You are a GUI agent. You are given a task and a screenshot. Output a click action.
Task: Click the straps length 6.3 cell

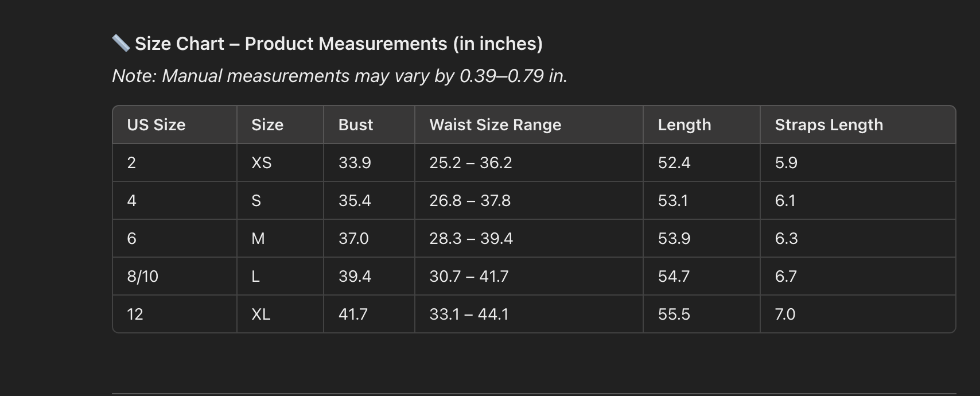786,239
